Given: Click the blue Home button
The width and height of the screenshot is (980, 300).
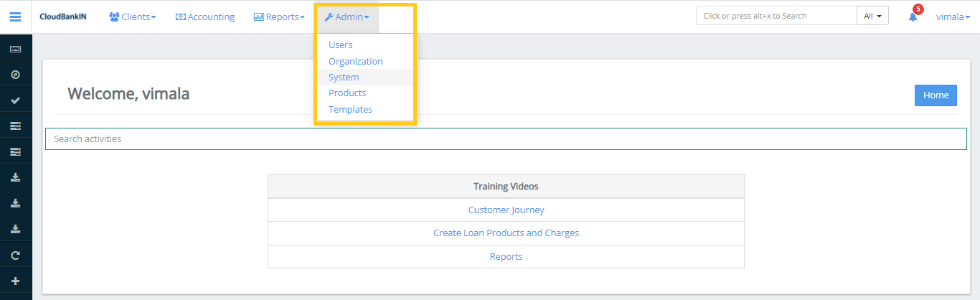Looking at the screenshot, I should point(936,95).
